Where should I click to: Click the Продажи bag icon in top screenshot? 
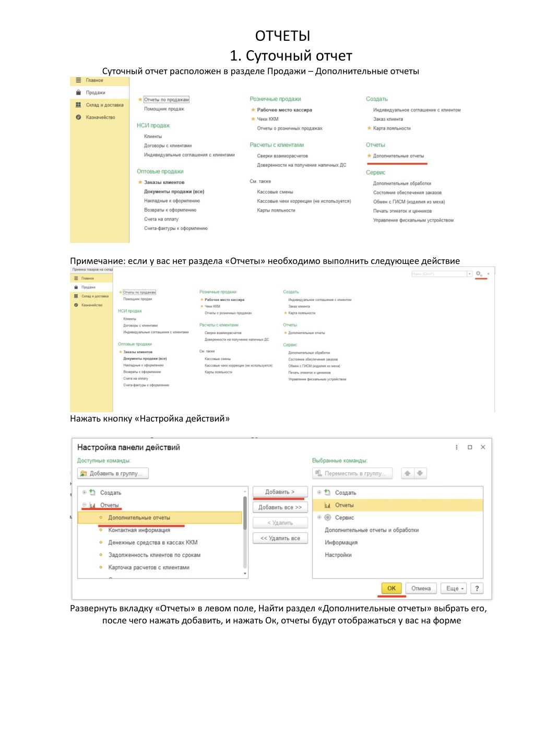(78, 92)
